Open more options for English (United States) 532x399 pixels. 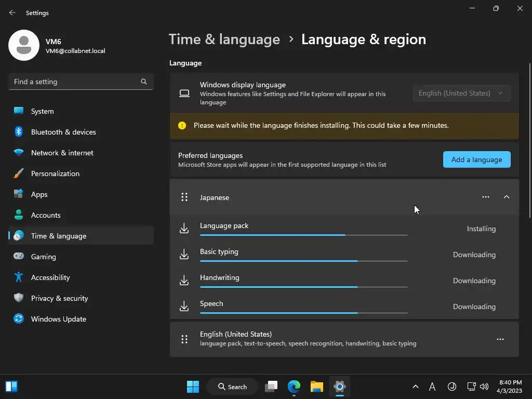point(500,339)
